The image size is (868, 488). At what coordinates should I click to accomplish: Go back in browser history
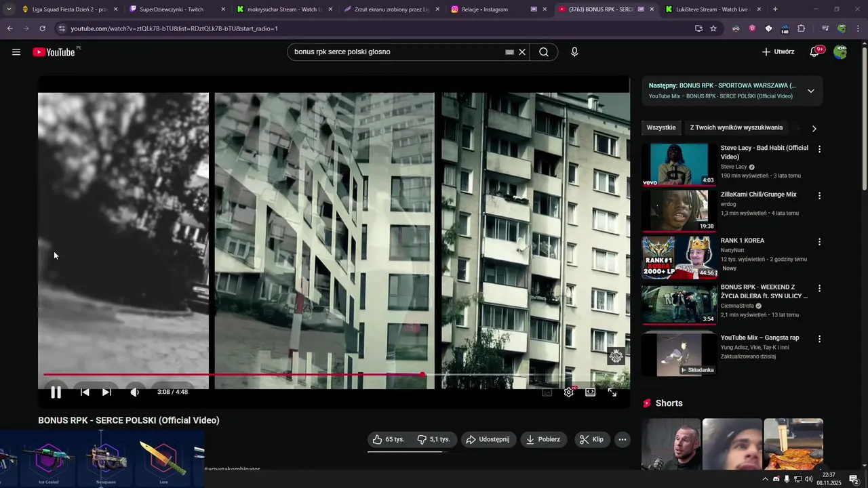coord(9,28)
